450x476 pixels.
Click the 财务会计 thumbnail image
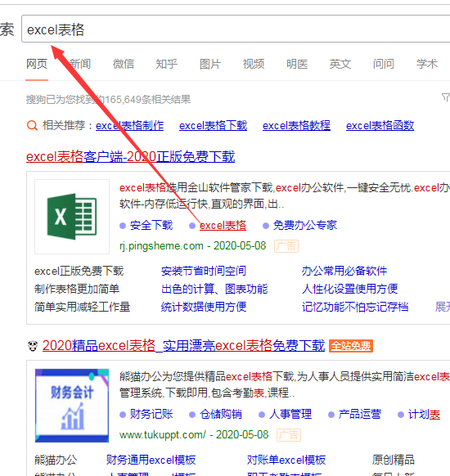coord(72,406)
